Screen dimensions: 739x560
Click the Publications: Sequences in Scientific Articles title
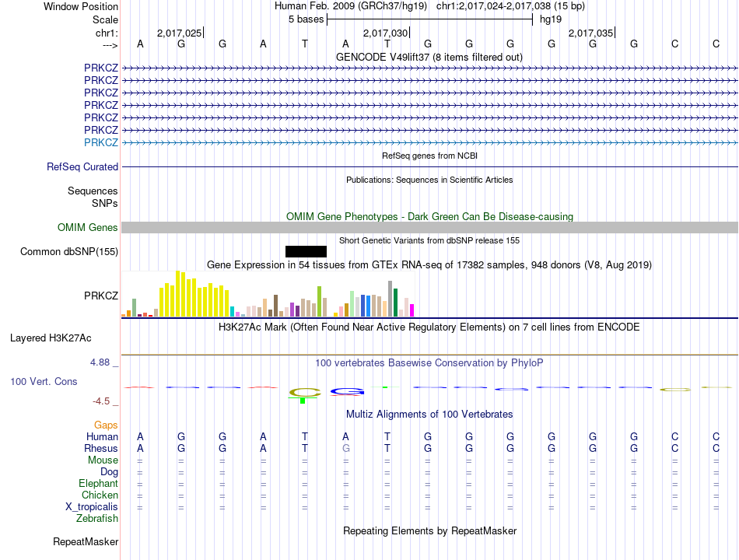click(x=429, y=180)
